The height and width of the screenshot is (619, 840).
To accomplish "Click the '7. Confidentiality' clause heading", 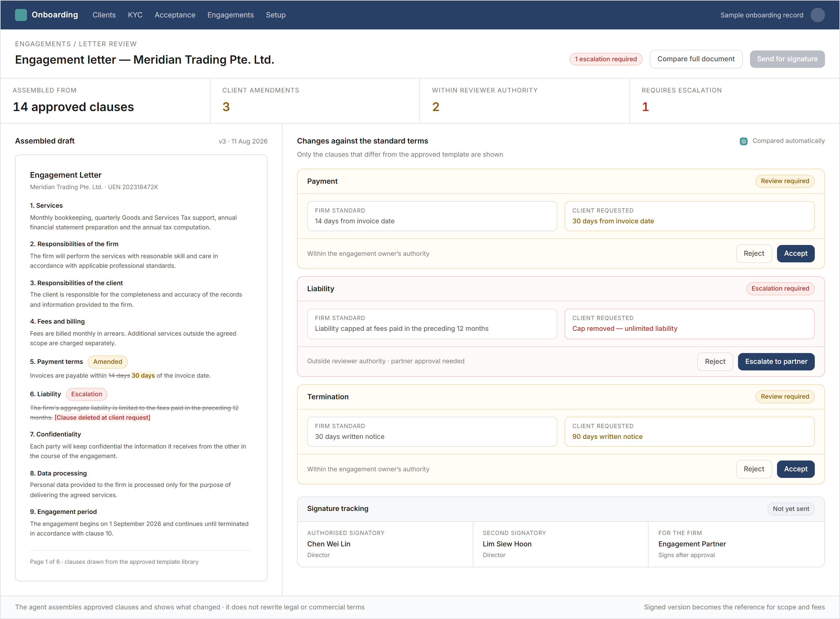I will pos(55,434).
